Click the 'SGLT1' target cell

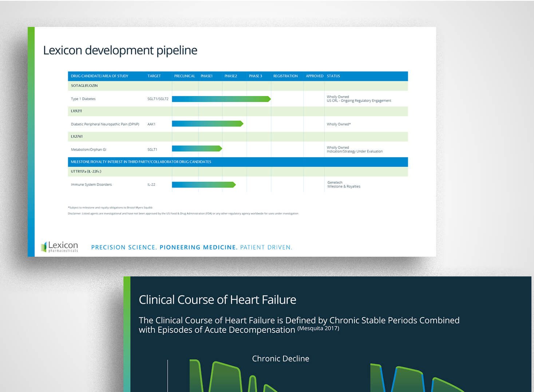pos(152,149)
